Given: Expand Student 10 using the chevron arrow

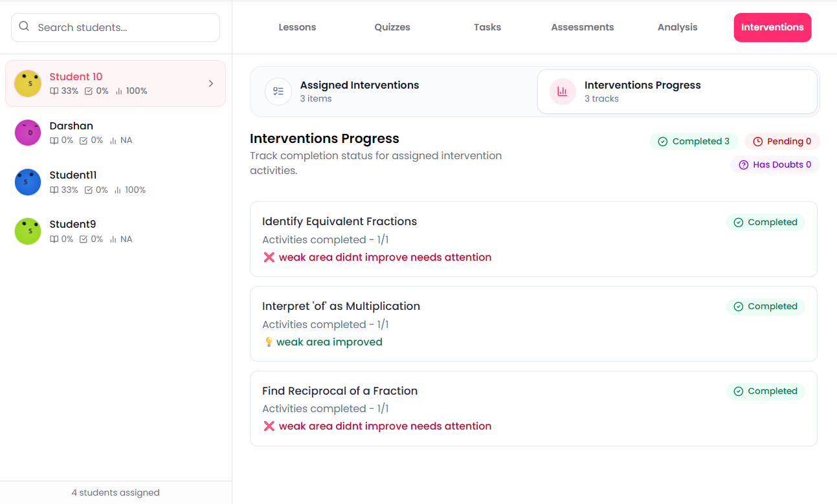Looking at the screenshot, I should (211, 83).
